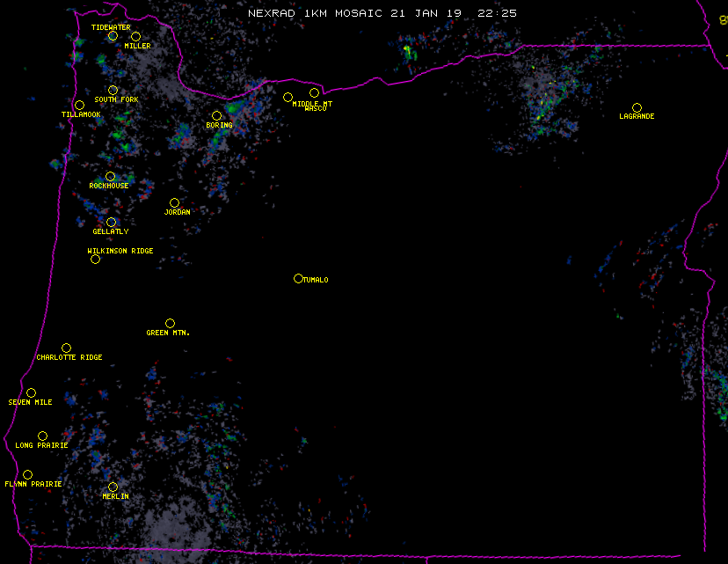
Task: Click the Boring station circle marker
Action: 216,115
